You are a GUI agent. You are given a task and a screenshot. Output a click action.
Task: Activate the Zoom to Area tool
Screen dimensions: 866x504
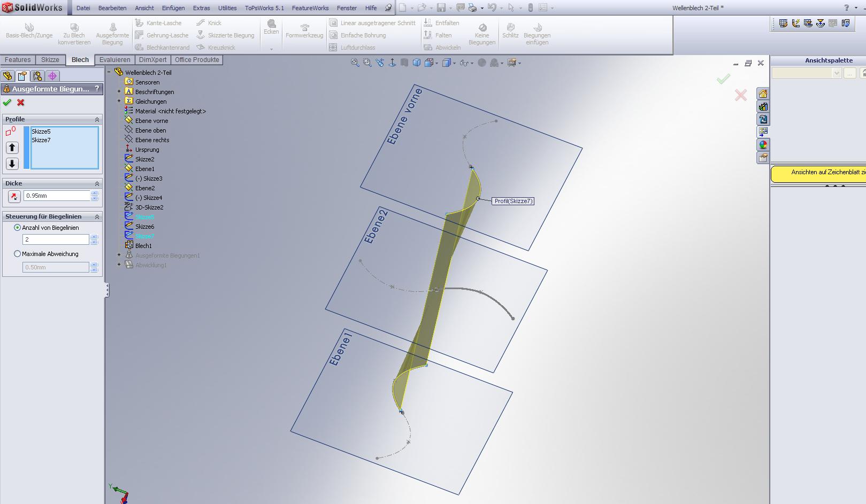pos(367,63)
